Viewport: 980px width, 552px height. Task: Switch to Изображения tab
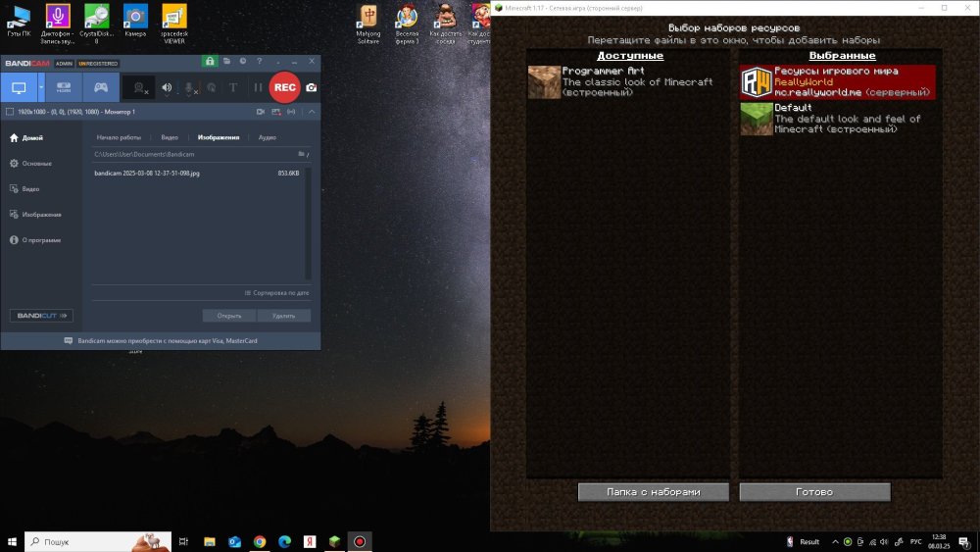pos(219,137)
